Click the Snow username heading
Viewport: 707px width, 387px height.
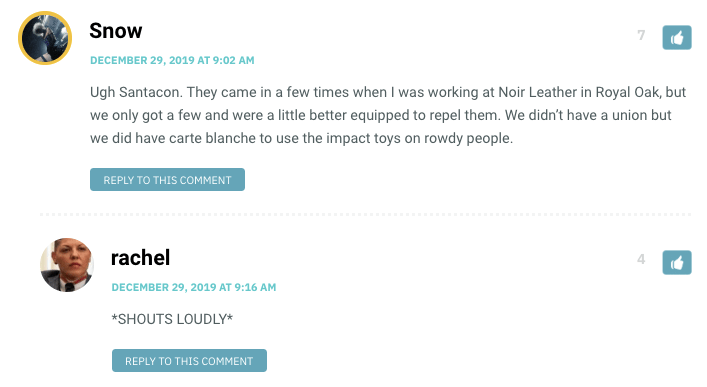coord(116,31)
